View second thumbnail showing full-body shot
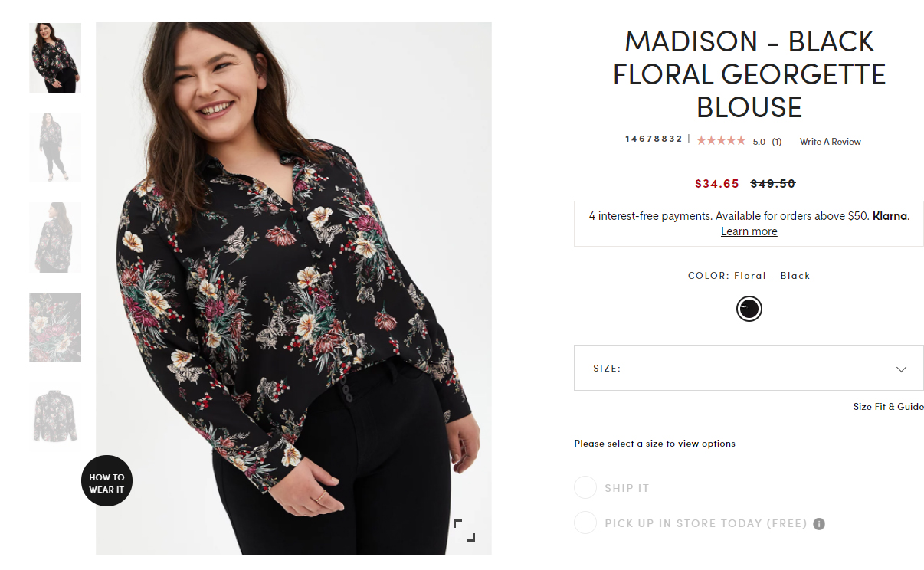The width and height of the screenshot is (924, 570). coord(55,146)
